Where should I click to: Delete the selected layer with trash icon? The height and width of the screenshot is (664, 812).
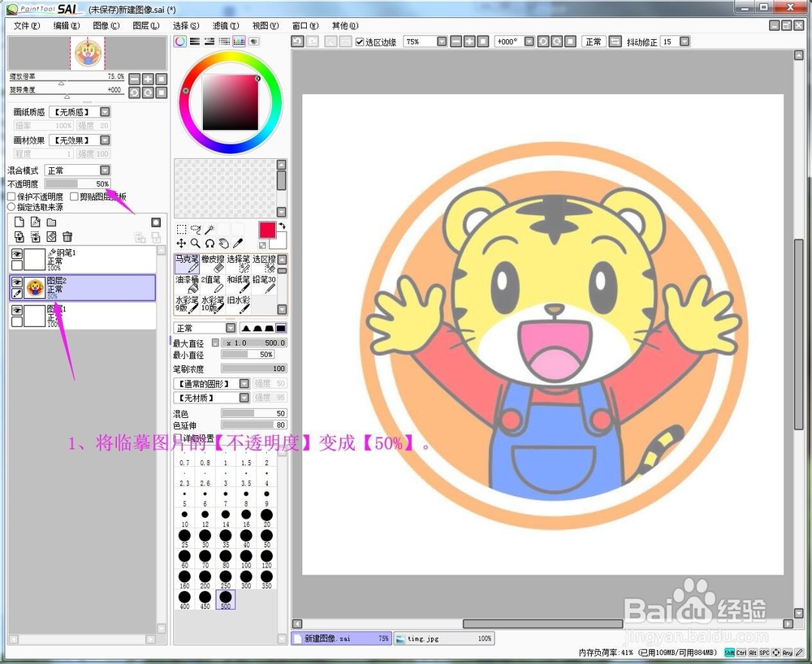pyautogui.click(x=67, y=237)
